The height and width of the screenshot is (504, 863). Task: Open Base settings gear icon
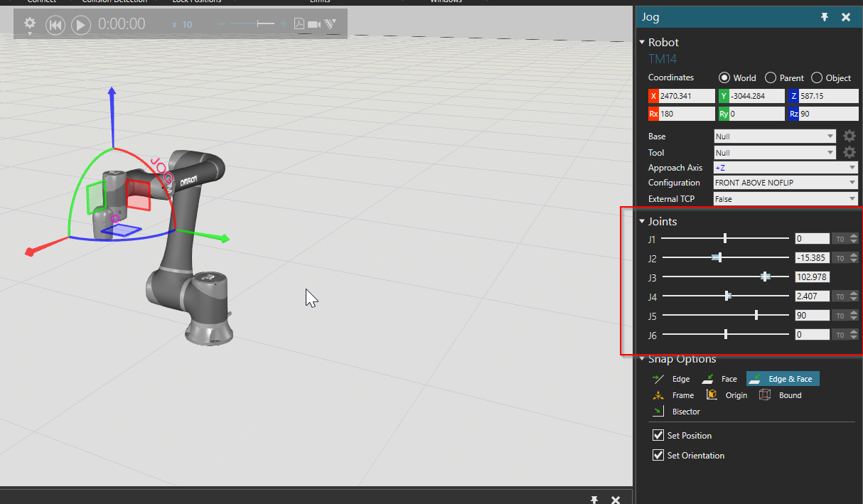click(x=849, y=136)
